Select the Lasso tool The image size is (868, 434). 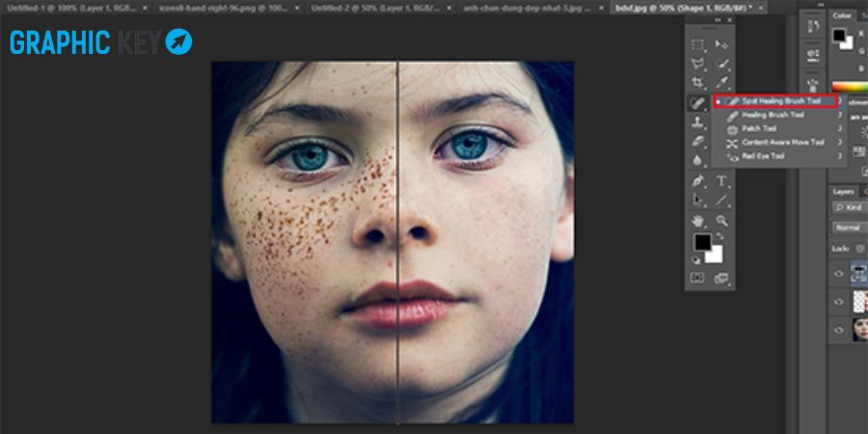[x=697, y=64]
